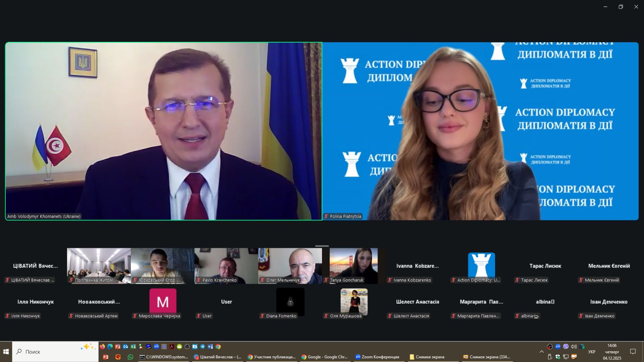Click the safely remove hardware tray icon
The height and width of the screenshot is (362, 644).
pyautogui.click(x=550, y=357)
